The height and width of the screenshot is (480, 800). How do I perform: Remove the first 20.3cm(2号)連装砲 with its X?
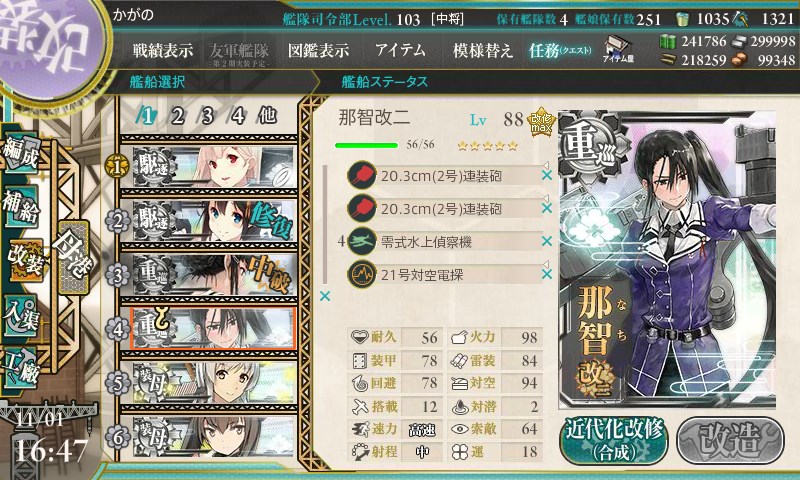coord(546,175)
